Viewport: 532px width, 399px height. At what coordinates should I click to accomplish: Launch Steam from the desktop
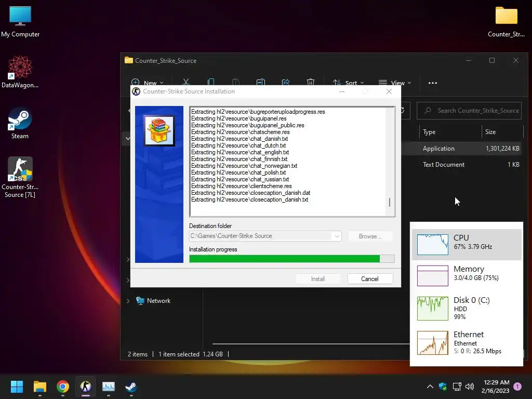(20, 123)
